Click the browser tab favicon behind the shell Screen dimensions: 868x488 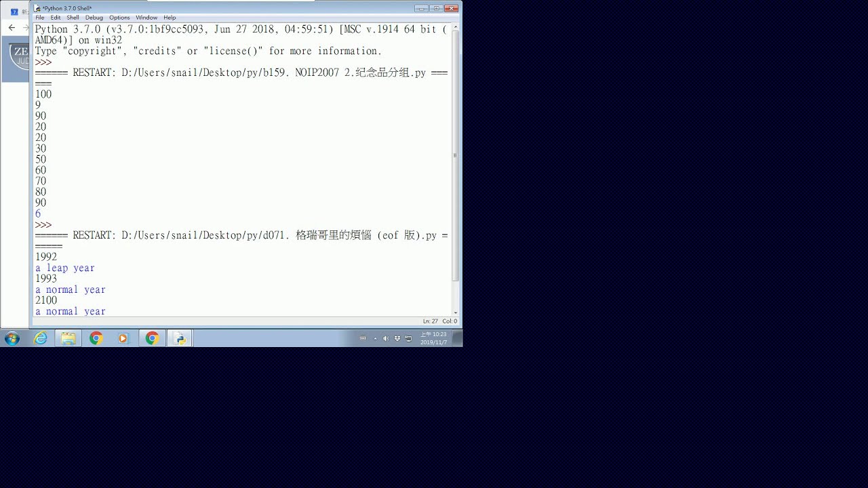click(14, 12)
